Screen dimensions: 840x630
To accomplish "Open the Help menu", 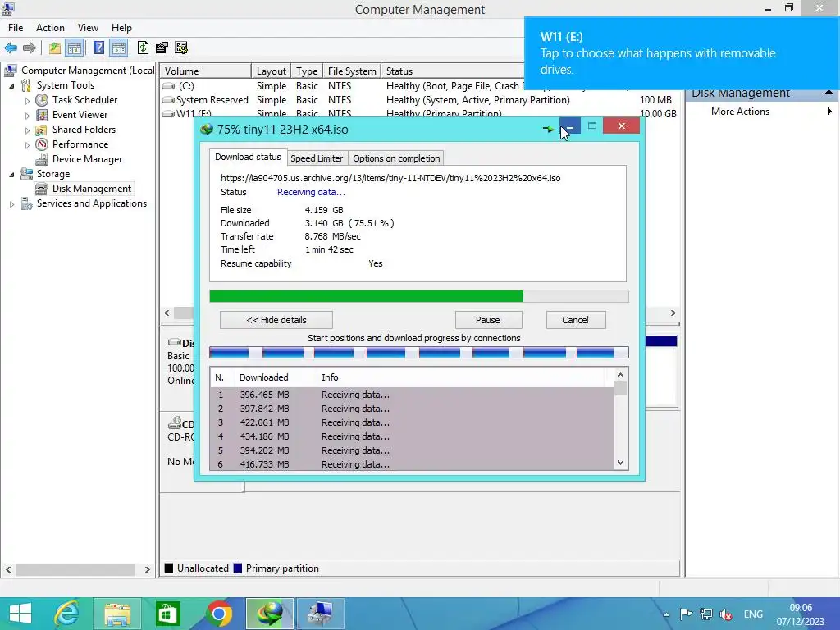I will tap(121, 27).
